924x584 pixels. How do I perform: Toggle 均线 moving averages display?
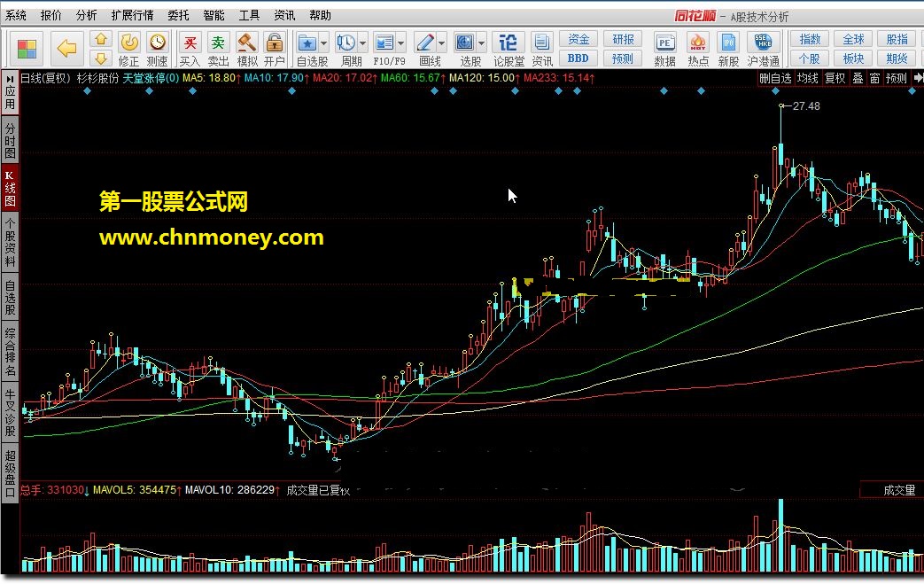(807, 78)
